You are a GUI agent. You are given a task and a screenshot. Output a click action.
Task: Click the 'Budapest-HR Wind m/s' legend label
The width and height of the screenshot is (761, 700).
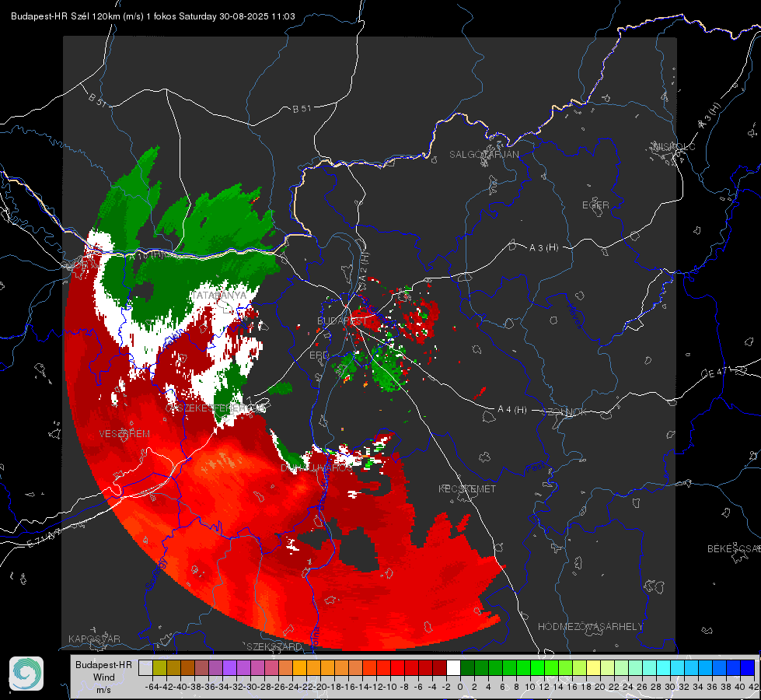pos(104,677)
